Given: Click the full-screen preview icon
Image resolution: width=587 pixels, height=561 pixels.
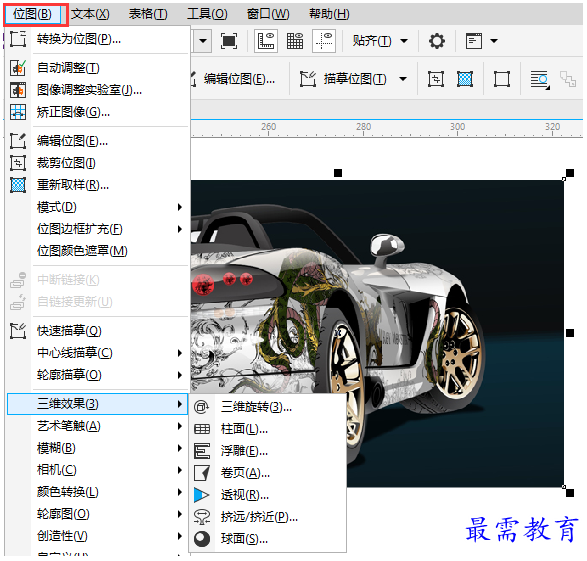Looking at the screenshot, I should point(229,41).
